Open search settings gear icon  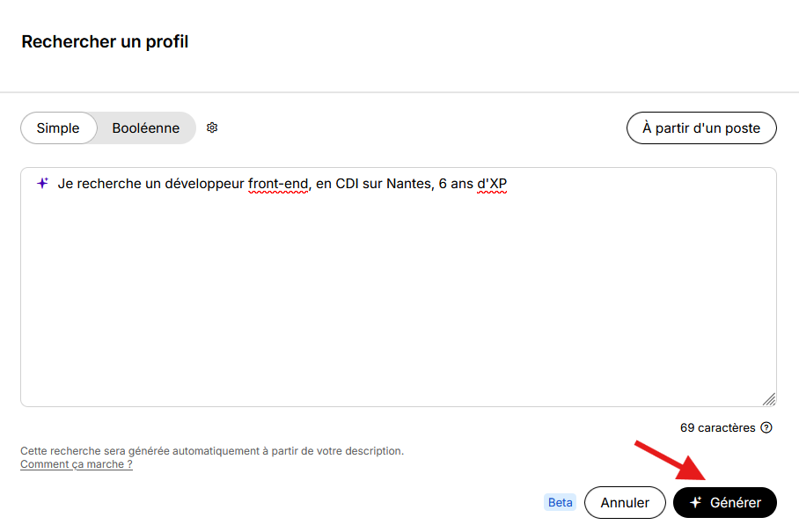point(212,128)
